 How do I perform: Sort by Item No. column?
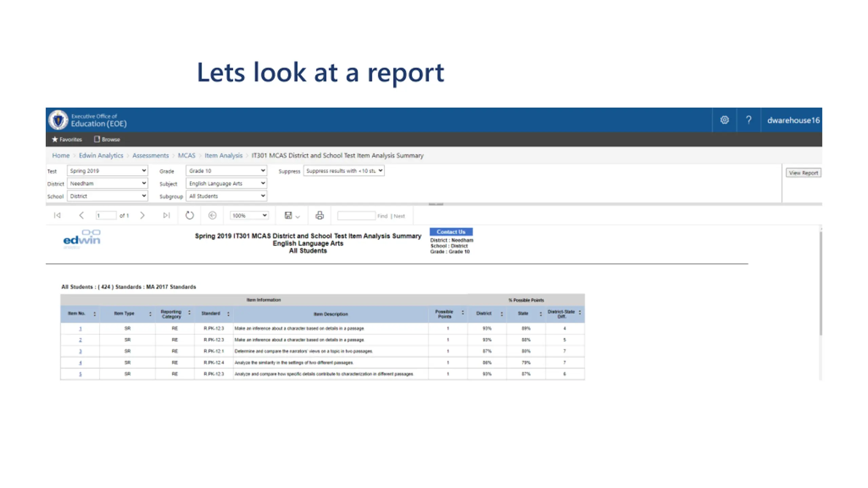[95, 314]
